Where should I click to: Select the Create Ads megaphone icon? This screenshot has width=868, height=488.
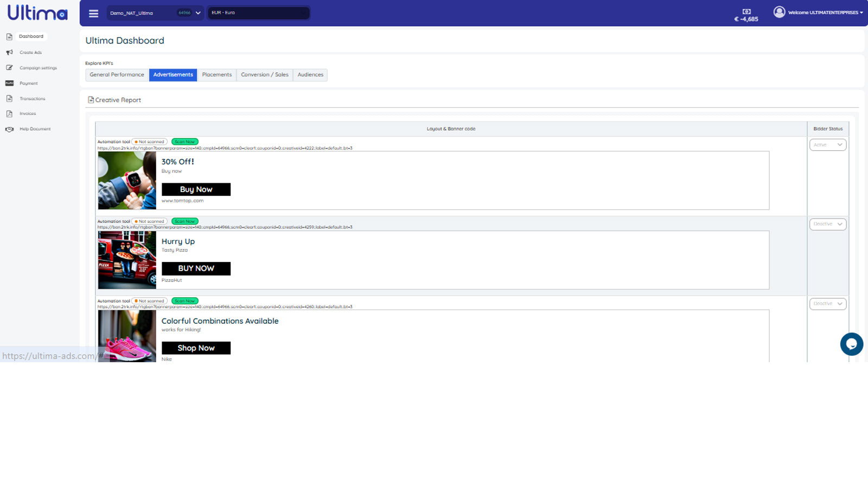(9, 52)
